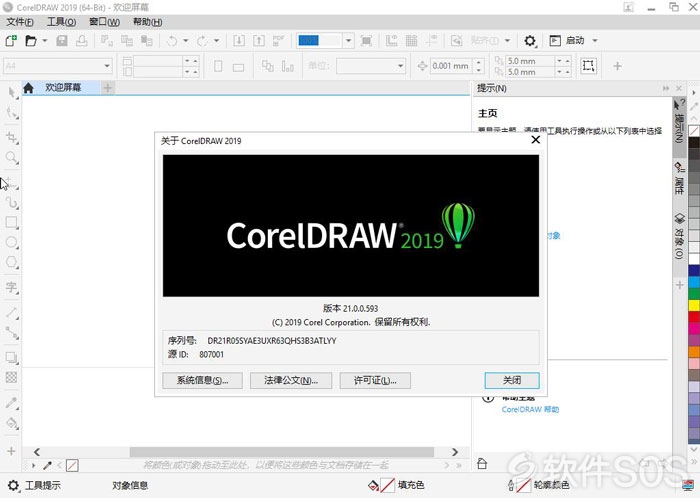Open the 工具(O) menu

[61, 22]
